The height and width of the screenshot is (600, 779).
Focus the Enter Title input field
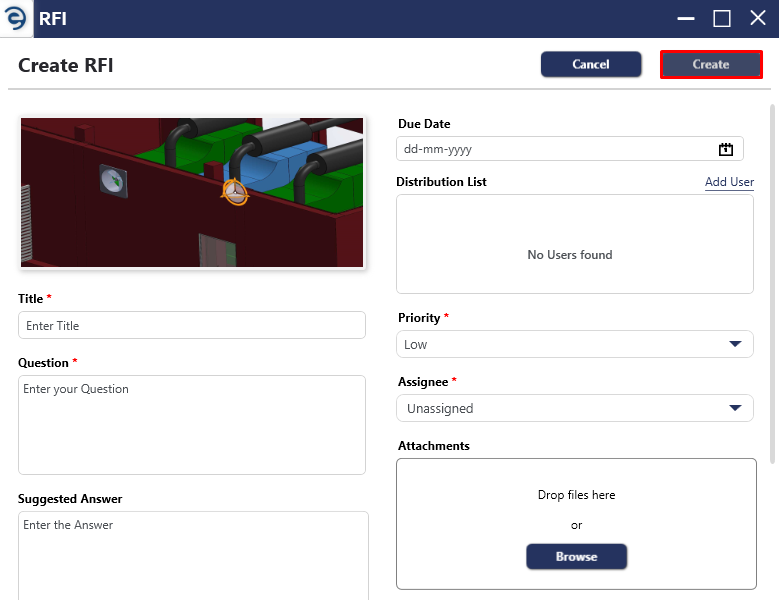[192, 325]
